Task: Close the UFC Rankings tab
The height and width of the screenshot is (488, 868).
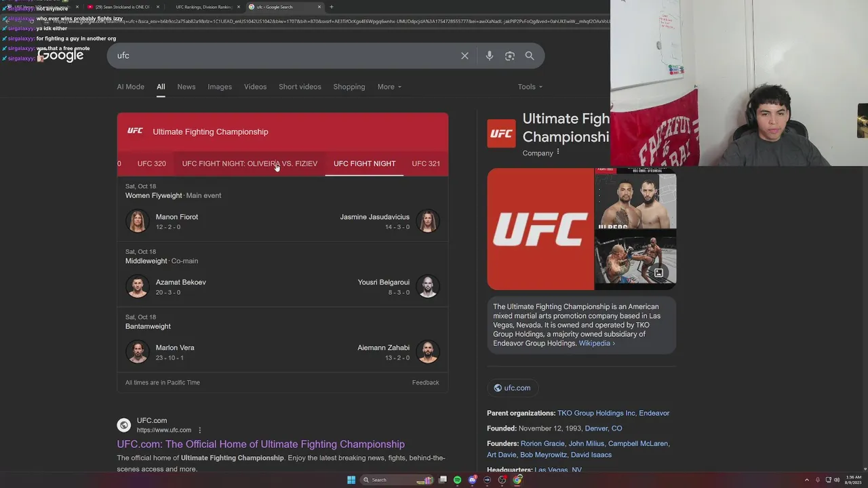Action: point(239,7)
